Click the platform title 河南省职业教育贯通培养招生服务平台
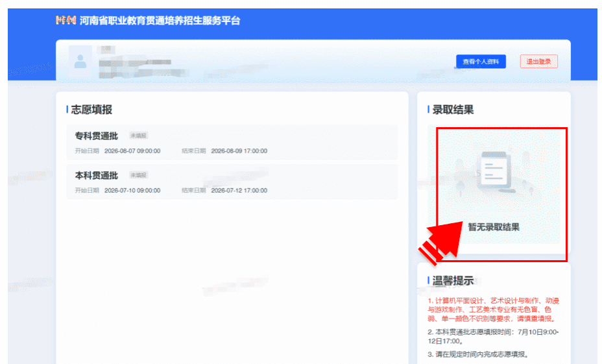Viewport: 602px width, 364px height. [x=160, y=20]
